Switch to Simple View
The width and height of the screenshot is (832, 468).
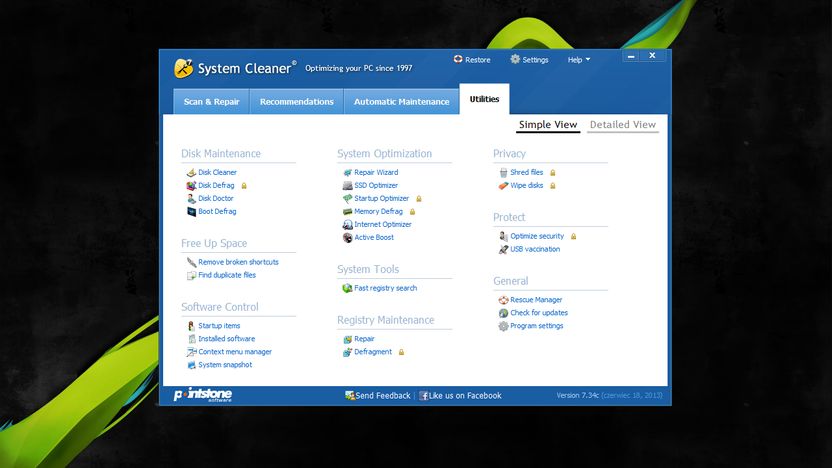548,125
